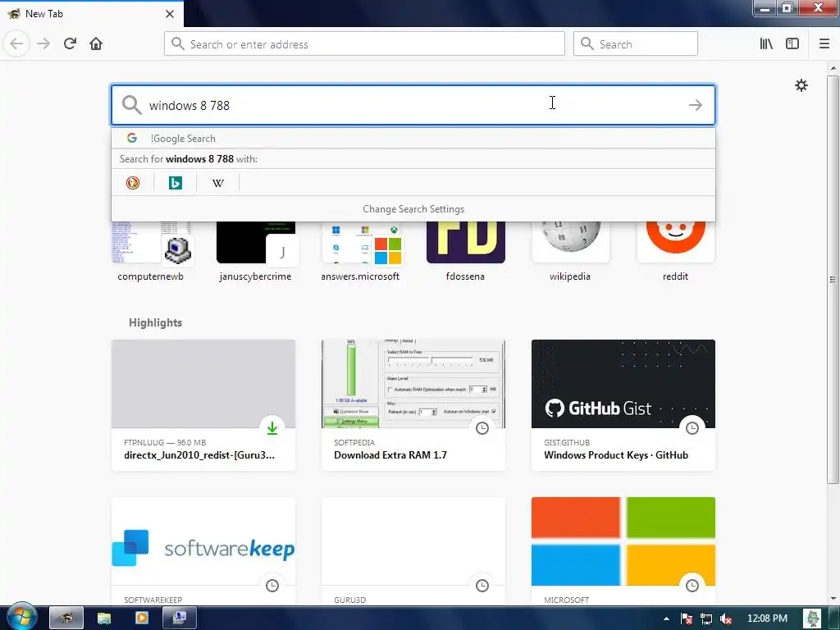Open the computernewb top site

point(151,252)
